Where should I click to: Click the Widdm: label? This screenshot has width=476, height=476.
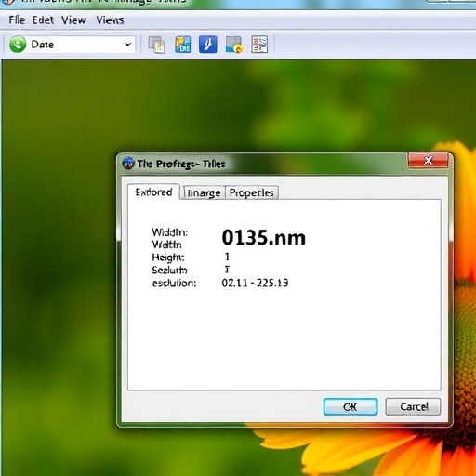[170, 232]
